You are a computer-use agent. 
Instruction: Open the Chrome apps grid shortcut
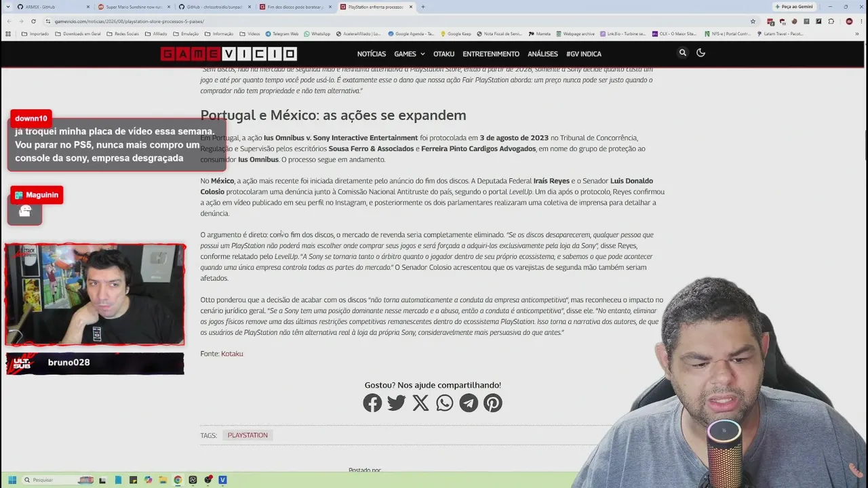tap(8, 33)
